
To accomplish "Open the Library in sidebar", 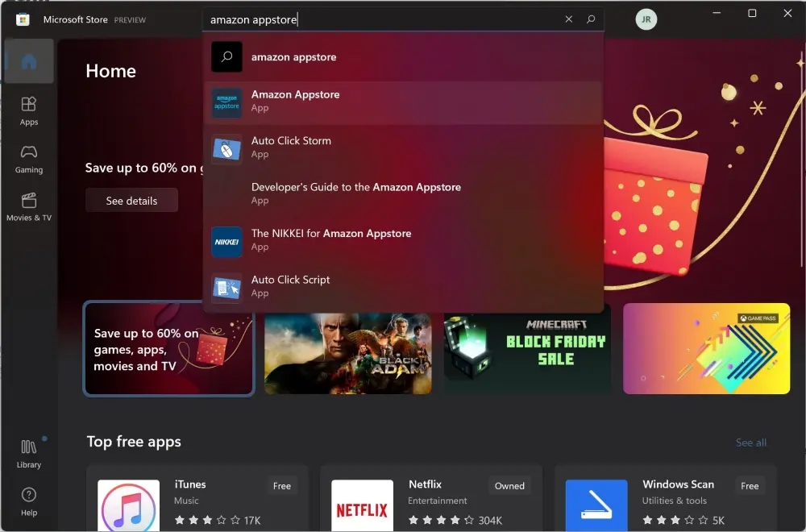I will [x=29, y=454].
